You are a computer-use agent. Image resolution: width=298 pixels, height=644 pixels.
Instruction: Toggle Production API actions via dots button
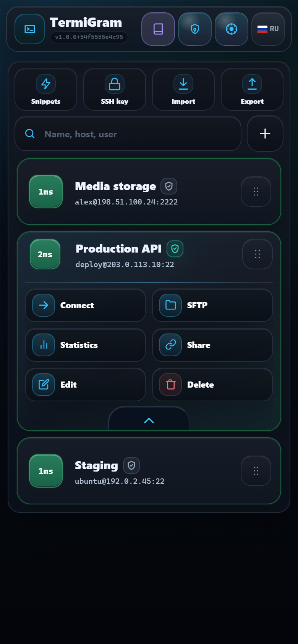[258, 254]
